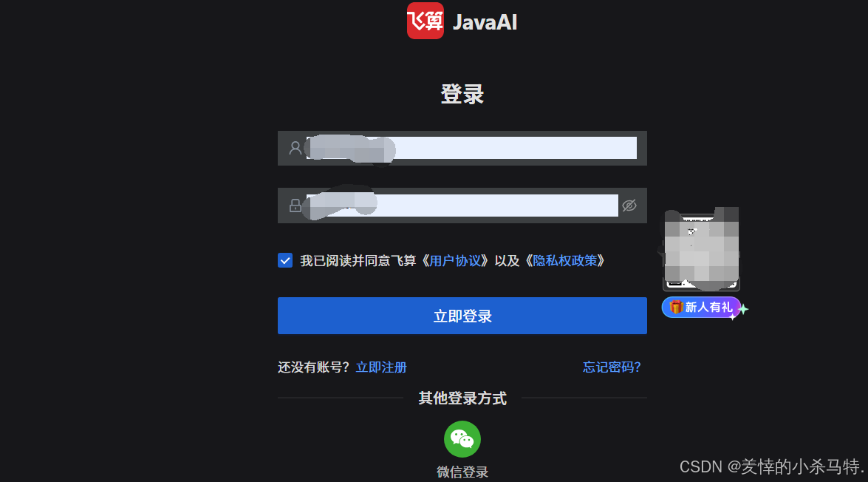Image resolution: width=868 pixels, height=482 pixels.
Task: Toggle password visibility with the eye icon
Action: [x=629, y=206]
